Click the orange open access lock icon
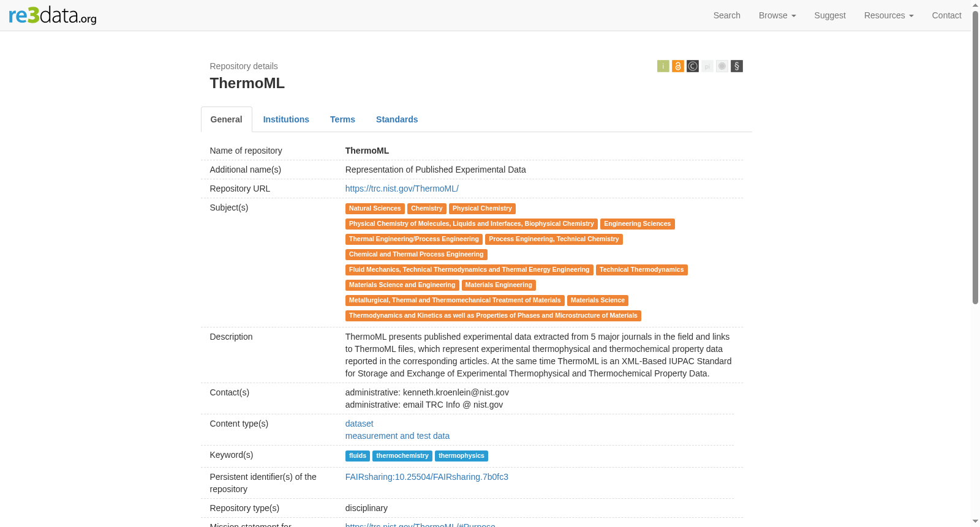The width and height of the screenshot is (980, 527). pyautogui.click(x=677, y=66)
